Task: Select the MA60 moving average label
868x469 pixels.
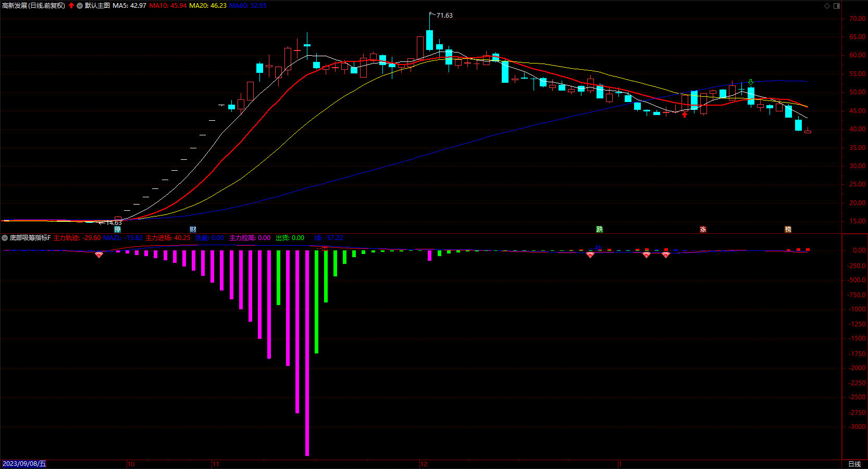Action: coord(248,6)
